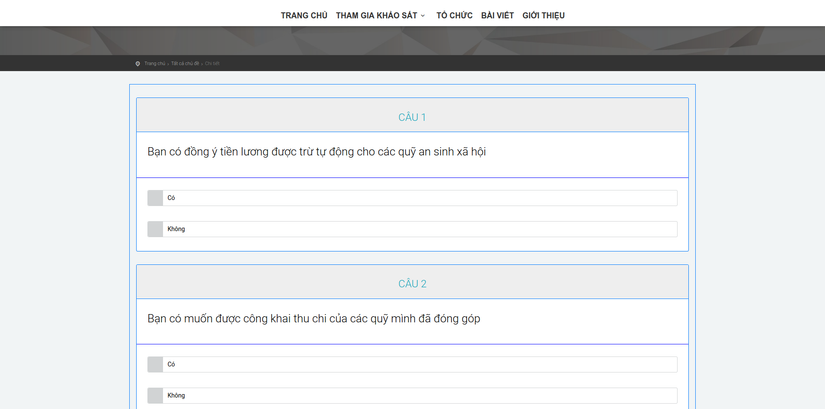Click question text about công khai thu chi

coord(314,319)
